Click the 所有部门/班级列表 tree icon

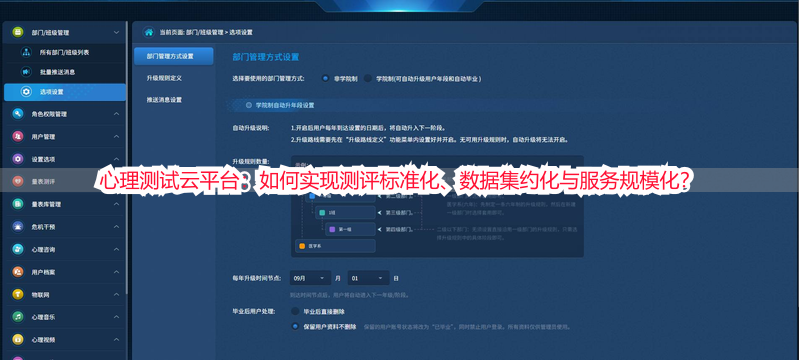click(x=25, y=53)
